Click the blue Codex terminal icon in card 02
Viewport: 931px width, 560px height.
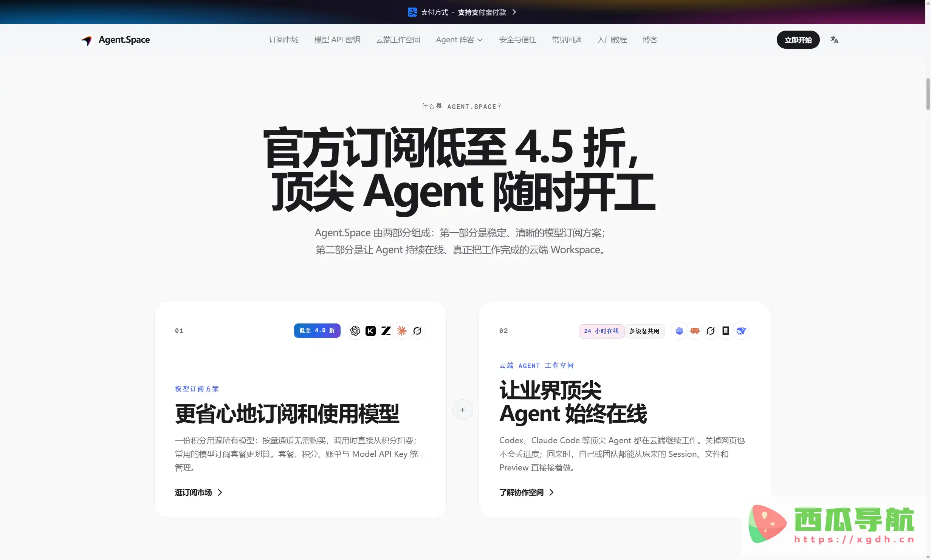(679, 331)
